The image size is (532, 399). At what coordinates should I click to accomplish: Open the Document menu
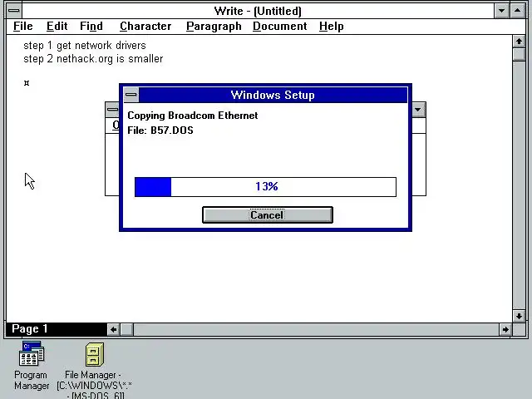click(280, 26)
